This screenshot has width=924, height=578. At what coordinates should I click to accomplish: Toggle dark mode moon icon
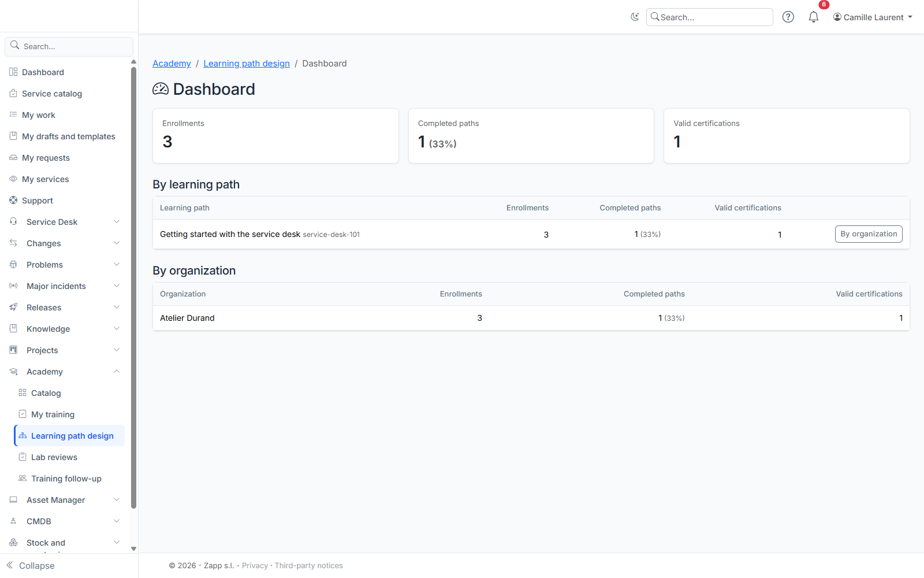pyautogui.click(x=635, y=17)
